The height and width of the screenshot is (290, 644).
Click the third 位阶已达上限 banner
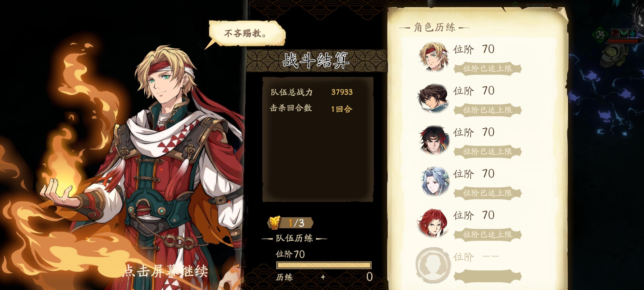(x=488, y=151)
